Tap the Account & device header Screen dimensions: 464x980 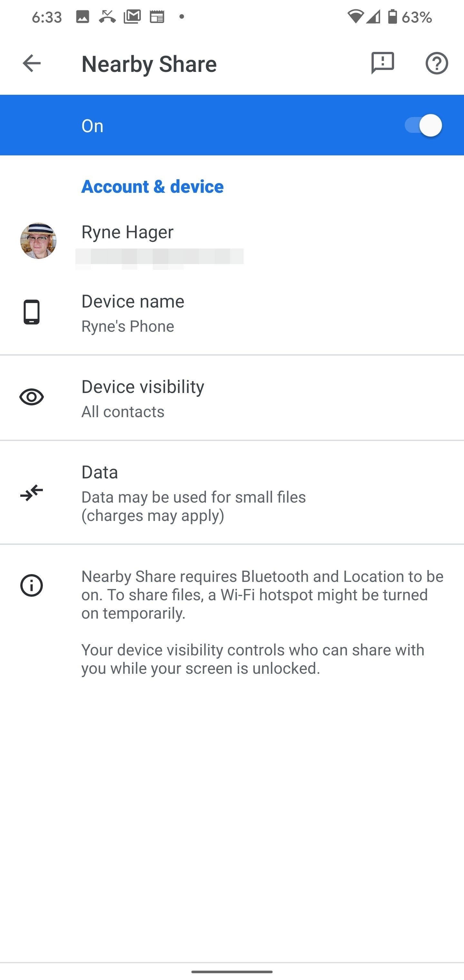(x=152, y=186)
